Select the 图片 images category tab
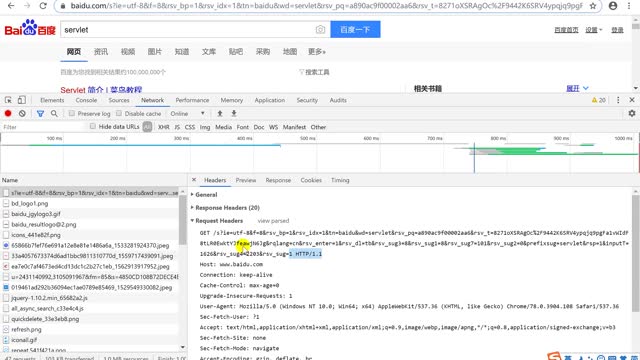 (155, 52)
